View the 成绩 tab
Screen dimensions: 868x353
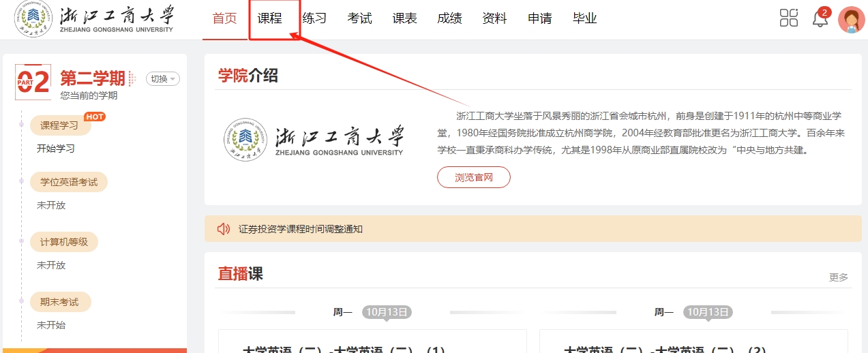tap(449, 19)
